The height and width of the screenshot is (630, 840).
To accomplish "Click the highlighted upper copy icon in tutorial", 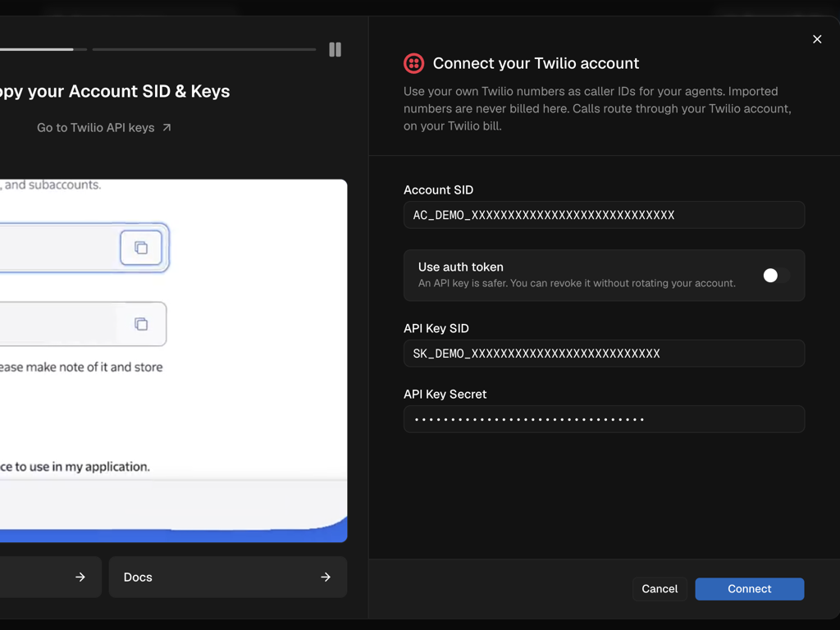I will point(141,248).
